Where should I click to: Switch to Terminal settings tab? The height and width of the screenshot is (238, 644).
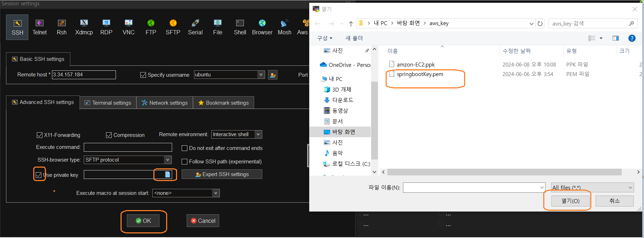tap(108, 103)
